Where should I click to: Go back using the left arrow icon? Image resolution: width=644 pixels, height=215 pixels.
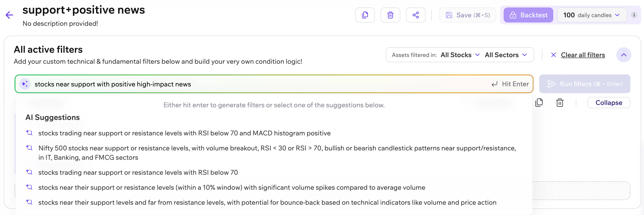click(x=9, y=15)
